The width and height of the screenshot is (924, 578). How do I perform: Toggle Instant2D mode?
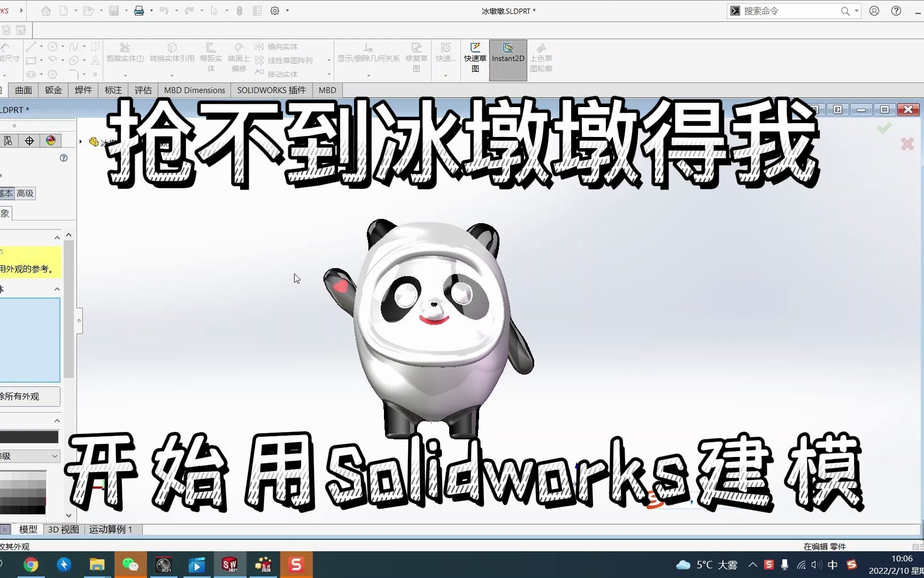pyautogui.click(x=508, y=60)
